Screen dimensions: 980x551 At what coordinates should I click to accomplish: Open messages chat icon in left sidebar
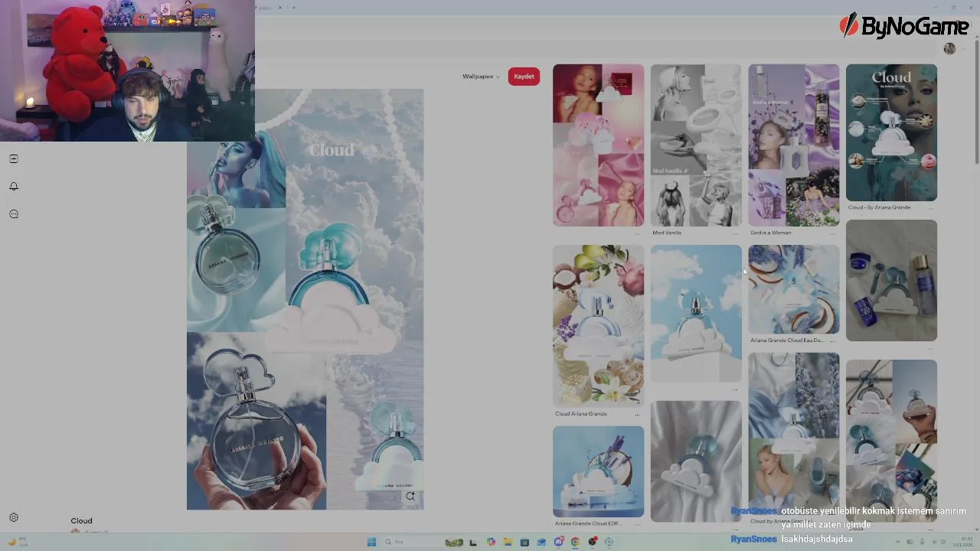[14, 214]
